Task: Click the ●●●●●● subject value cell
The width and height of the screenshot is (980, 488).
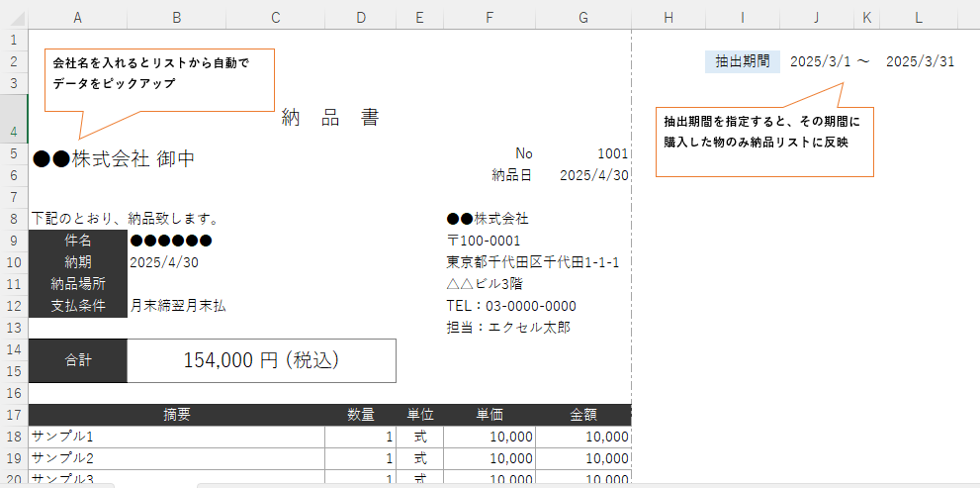Action: coord(171,241)
